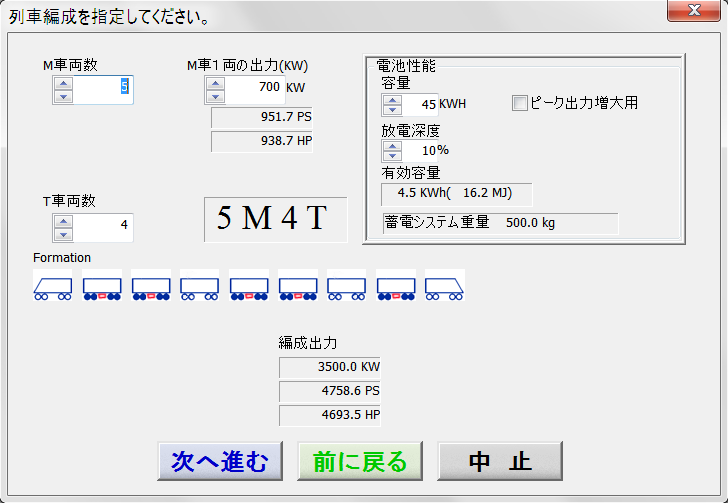Enable the ピーク出力増大用 checkbox

point(520,103)
